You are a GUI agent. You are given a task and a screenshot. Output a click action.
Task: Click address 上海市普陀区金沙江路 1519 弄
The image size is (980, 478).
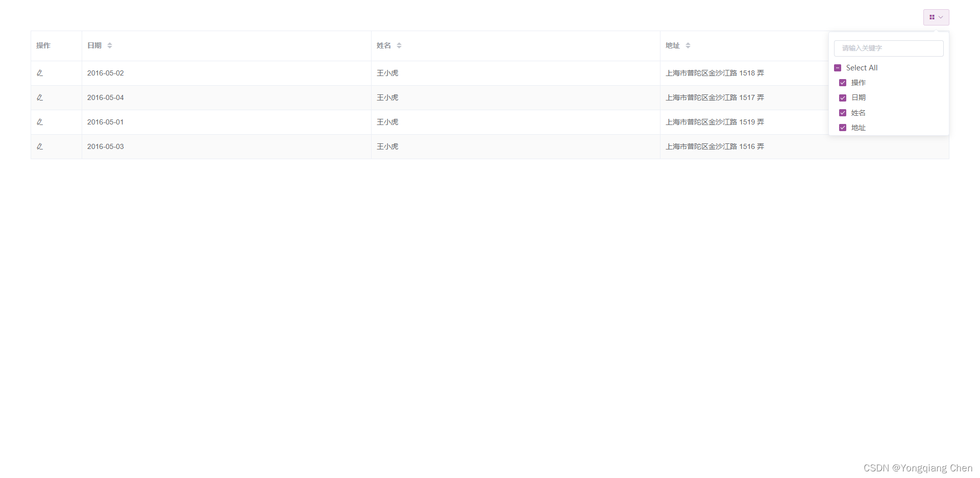[715, 122]
